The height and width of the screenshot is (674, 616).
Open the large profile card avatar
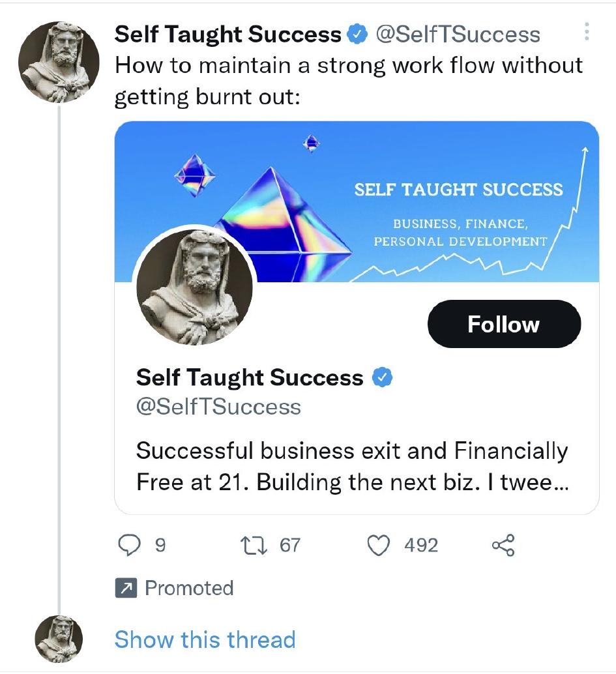click(194, 286)
